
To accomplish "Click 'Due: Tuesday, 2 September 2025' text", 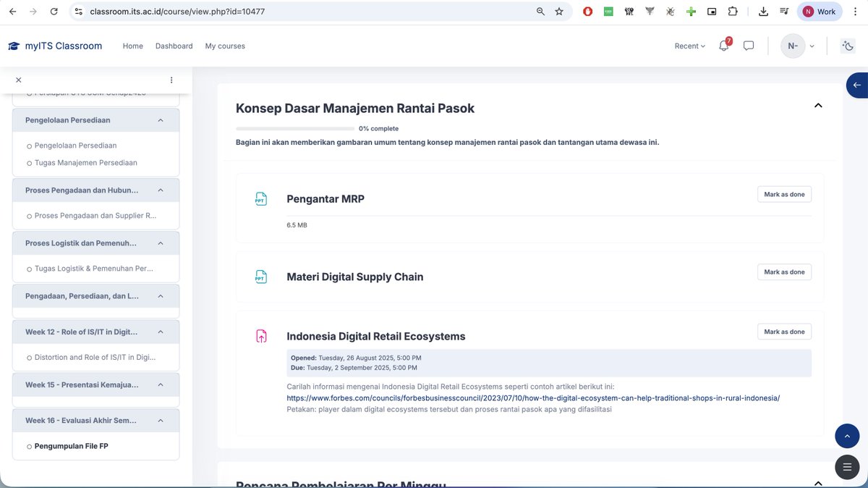I will (354, 368).
